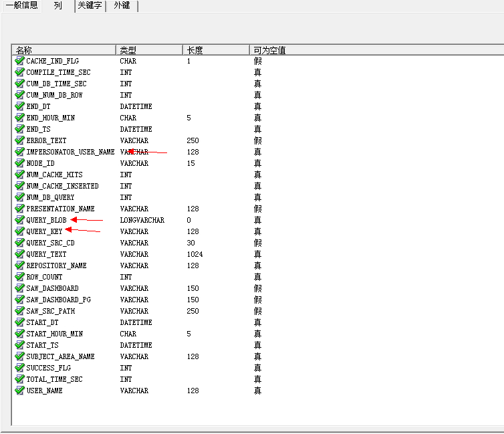Click the QUERY_BLOB column name
This screenshot has height=434, width=504.
point(46,220)
